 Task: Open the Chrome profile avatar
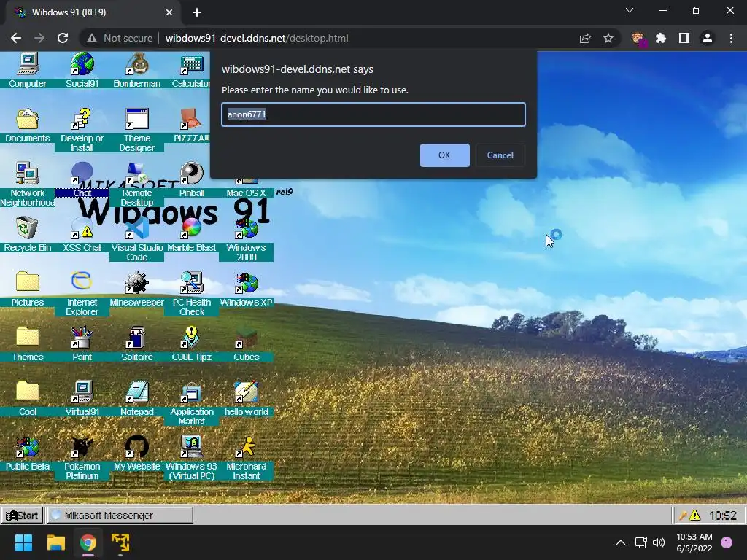pos(708,38)
